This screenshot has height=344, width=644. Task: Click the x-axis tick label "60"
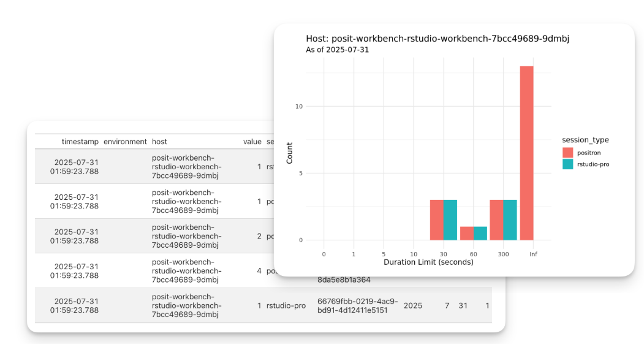473,254
